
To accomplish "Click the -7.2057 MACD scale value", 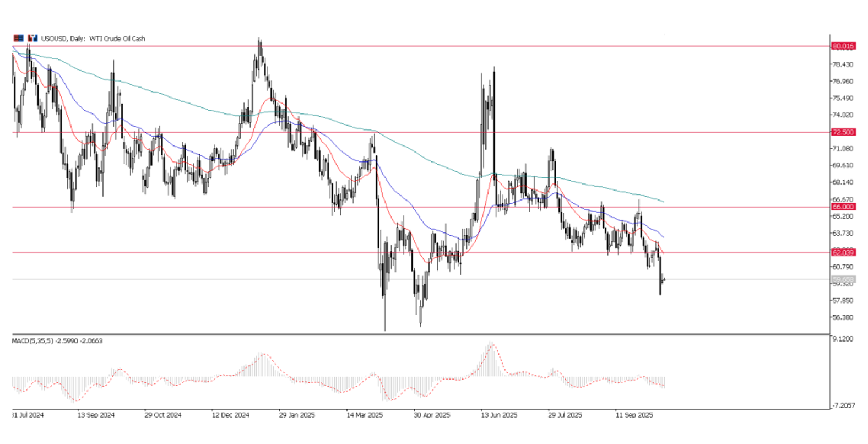I will (x=844, y=405).
